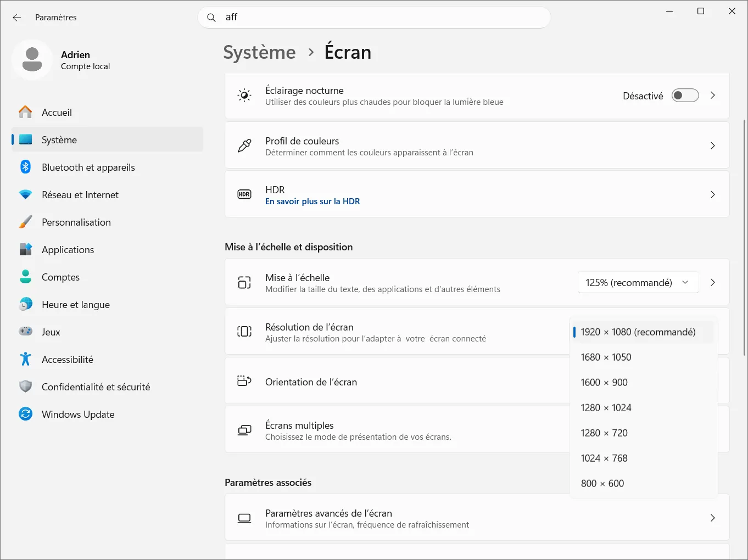The width and height of the screenshot is (748, 560).
Task: Go to Système breadcrumb
Action: point(259,52)
